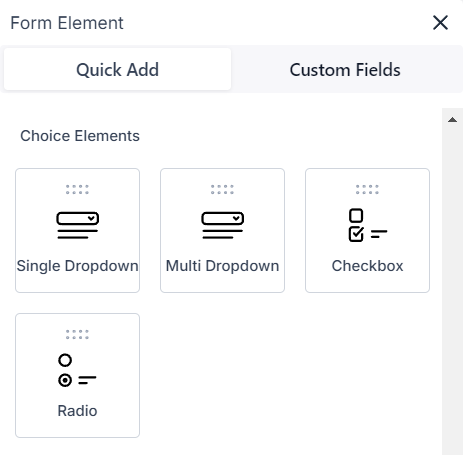
Task: Click the Single Dropdown icon
Action: pos(77,225)
